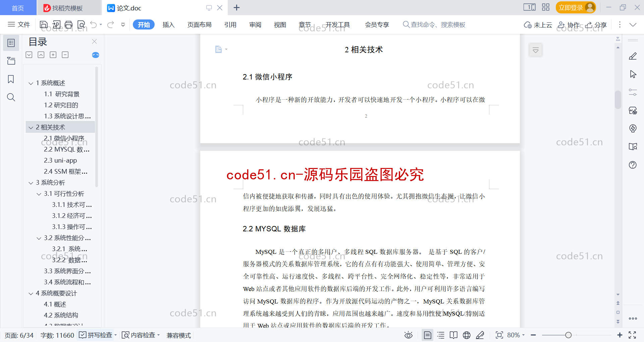
Task: Click the Save icon in quick toolbar
Action: click(44, 24)
